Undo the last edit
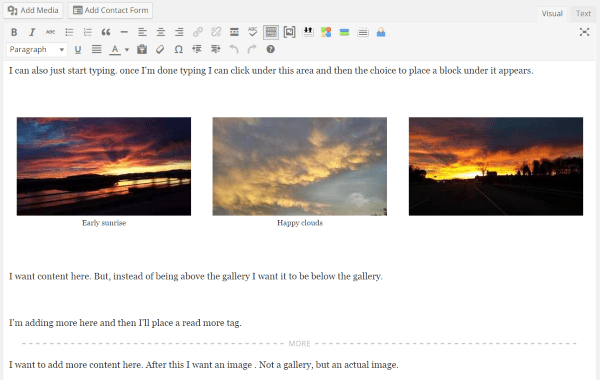This screenshot has height=380, width=600. pos(234,49)
